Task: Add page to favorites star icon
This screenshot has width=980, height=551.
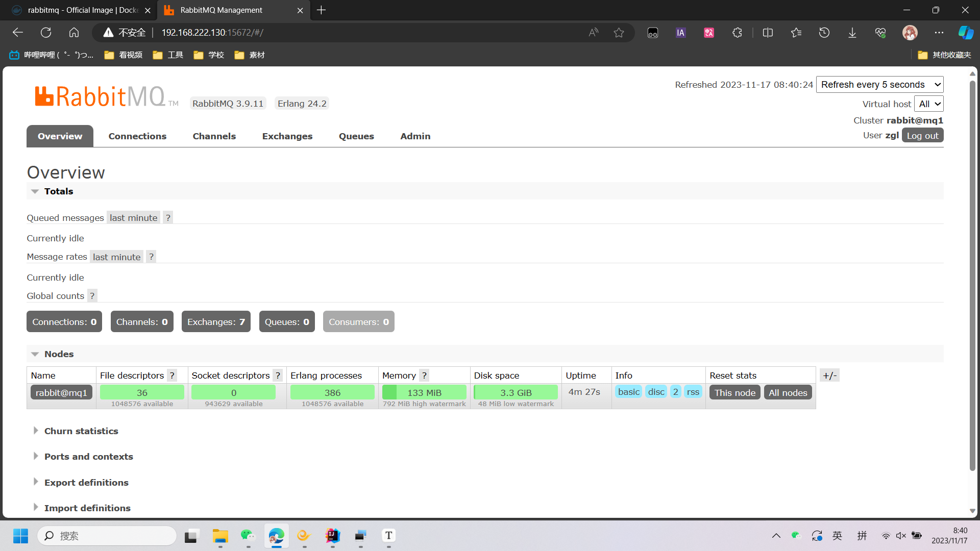Action: pyautogui.click(x=619, y=33)
